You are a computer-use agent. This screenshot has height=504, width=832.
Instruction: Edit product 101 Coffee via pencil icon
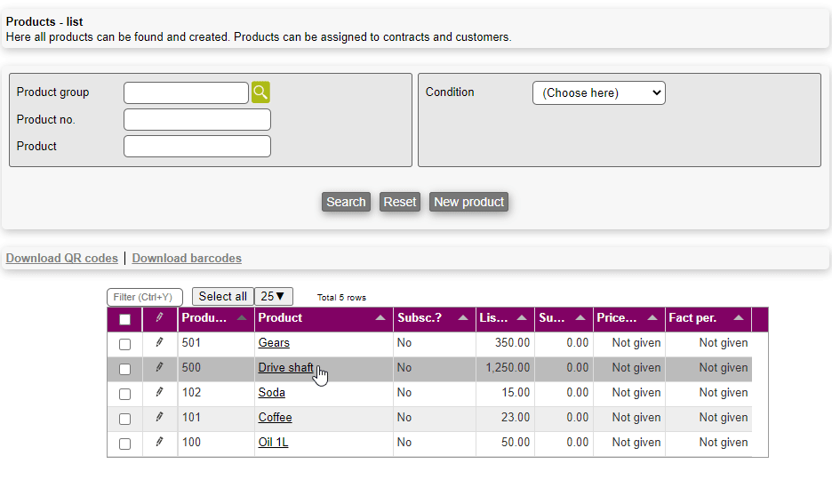(x=159, y=417)
